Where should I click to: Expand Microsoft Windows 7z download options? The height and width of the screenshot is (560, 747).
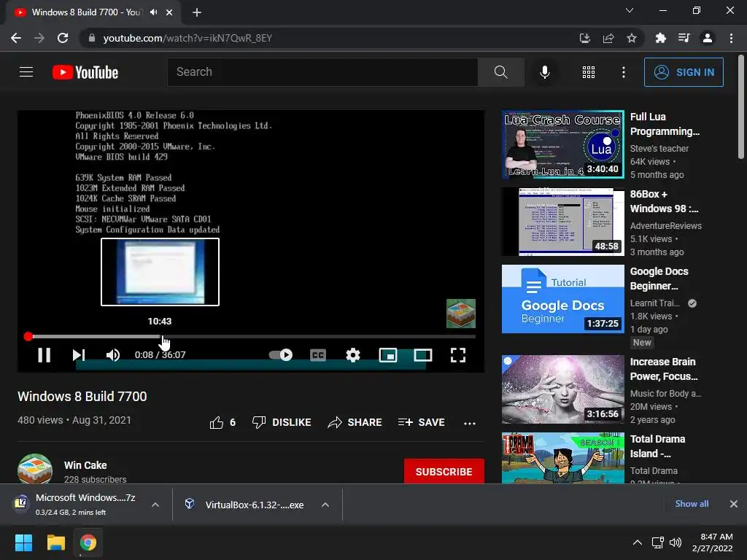click(155, 505)
